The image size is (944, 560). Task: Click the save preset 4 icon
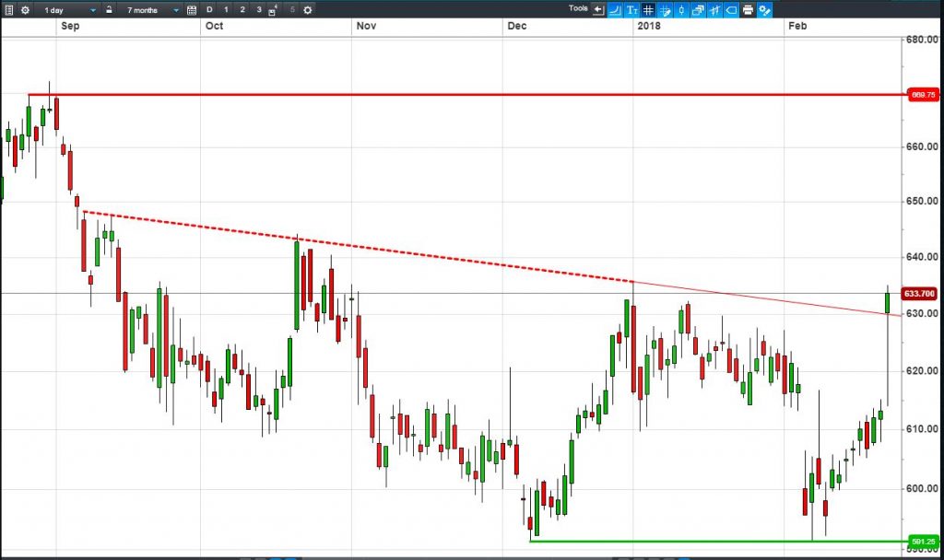click(273, 10)
